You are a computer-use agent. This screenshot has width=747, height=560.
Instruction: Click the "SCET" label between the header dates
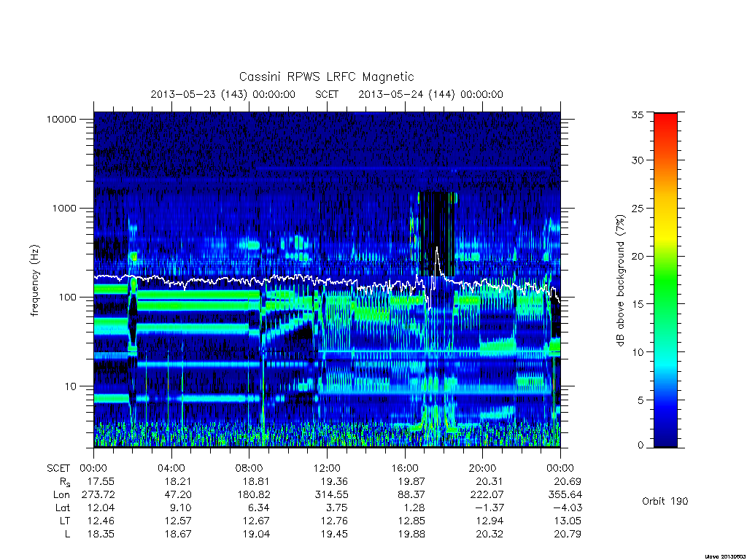[327, 94]
